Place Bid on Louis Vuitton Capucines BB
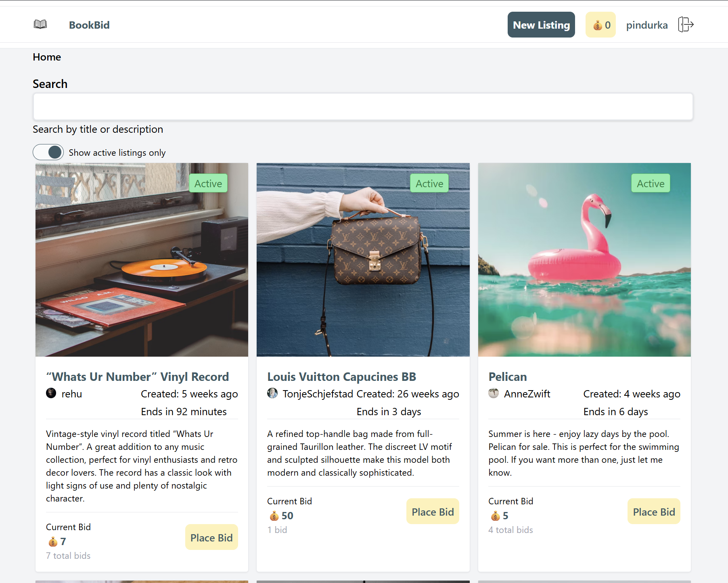This screenshot has height=583, width=728. (x=433, y=512)
